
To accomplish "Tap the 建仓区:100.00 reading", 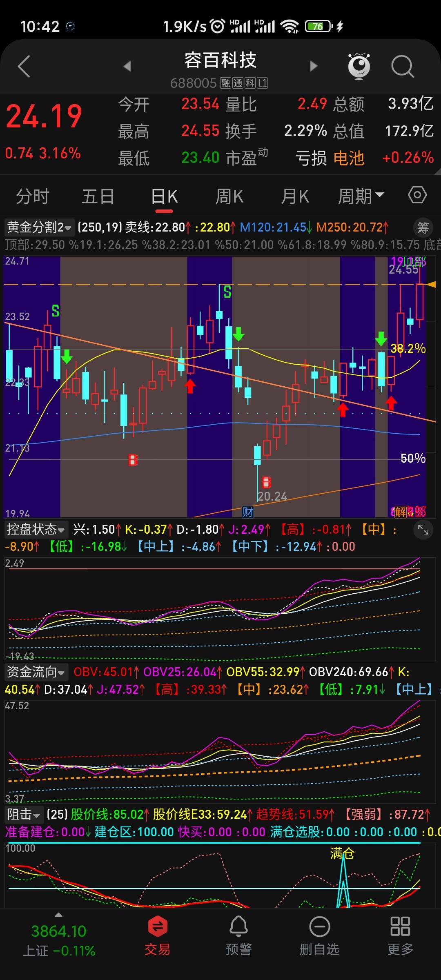I will click(x=134, y=832).
